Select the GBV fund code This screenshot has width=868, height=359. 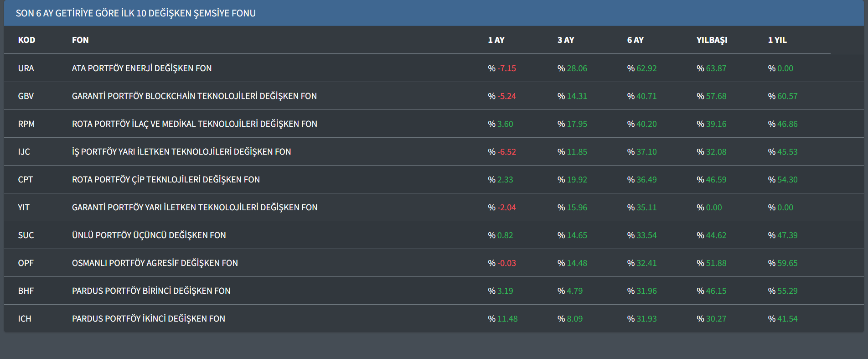26,96
